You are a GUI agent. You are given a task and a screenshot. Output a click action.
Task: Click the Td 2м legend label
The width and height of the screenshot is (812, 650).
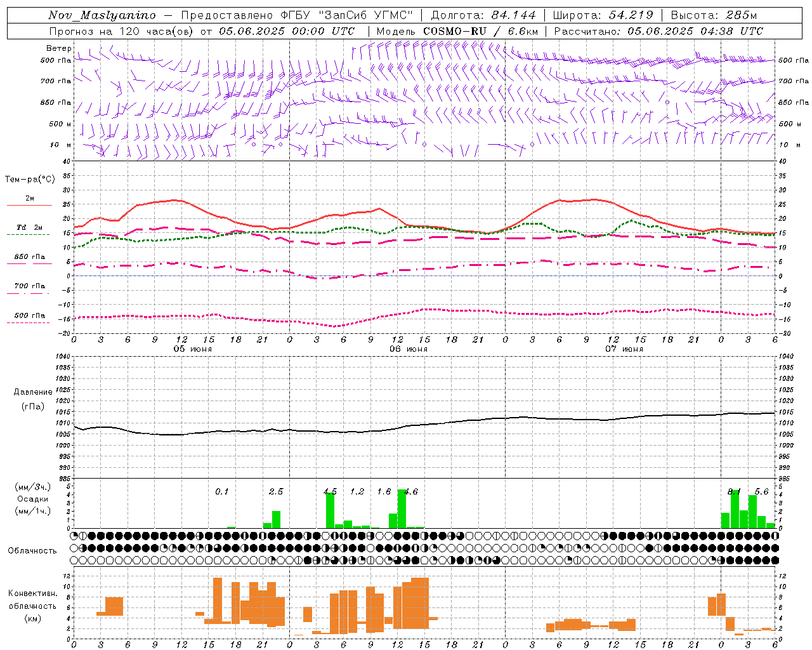(30, 227)
